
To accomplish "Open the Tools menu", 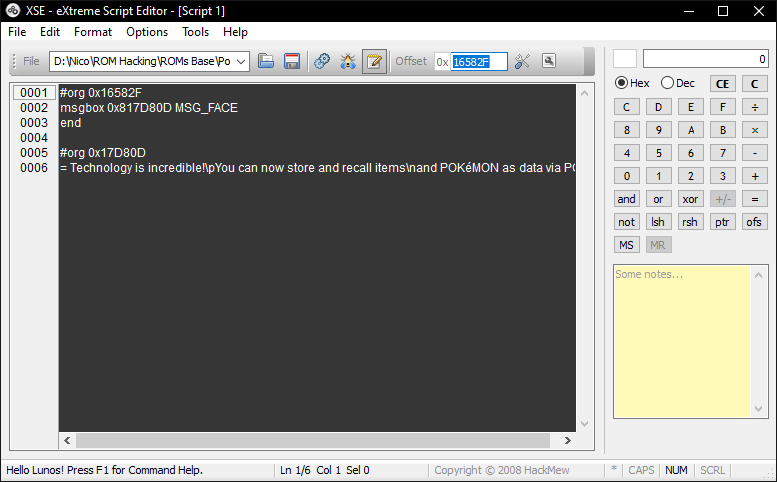I will tap(195, 32).
